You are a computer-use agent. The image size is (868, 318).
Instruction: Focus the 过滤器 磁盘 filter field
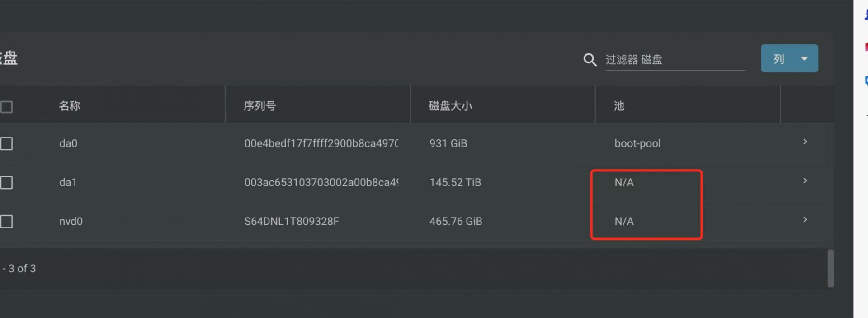tap(675, 60)
